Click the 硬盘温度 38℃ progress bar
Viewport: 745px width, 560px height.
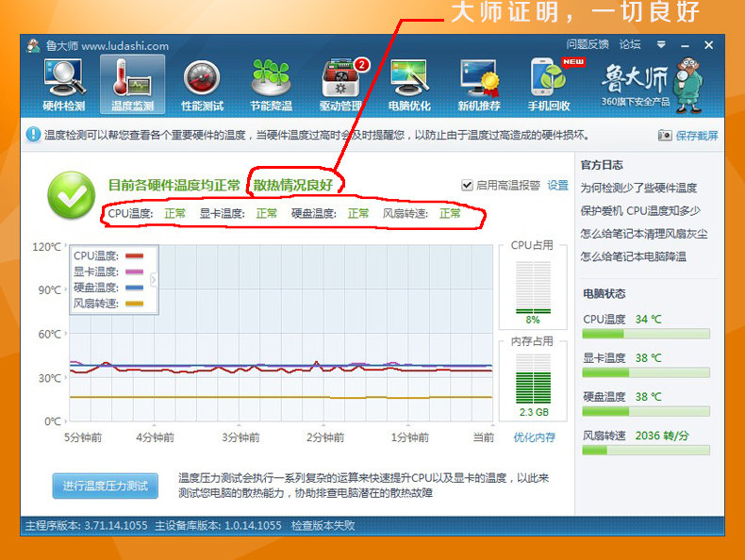646,411
